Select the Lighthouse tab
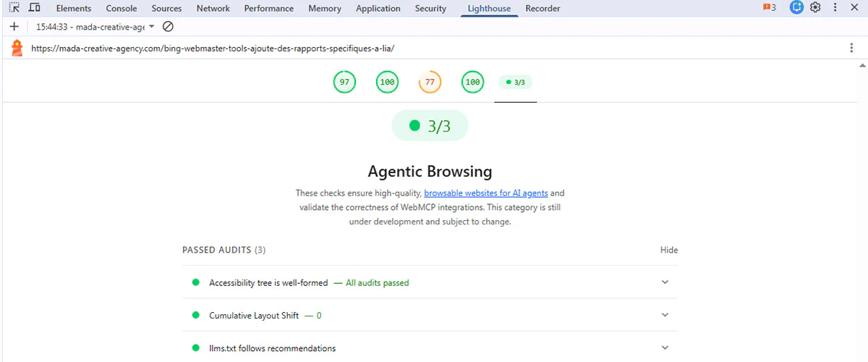This screenshot has width=868, height=362. [x=489, y=9]
